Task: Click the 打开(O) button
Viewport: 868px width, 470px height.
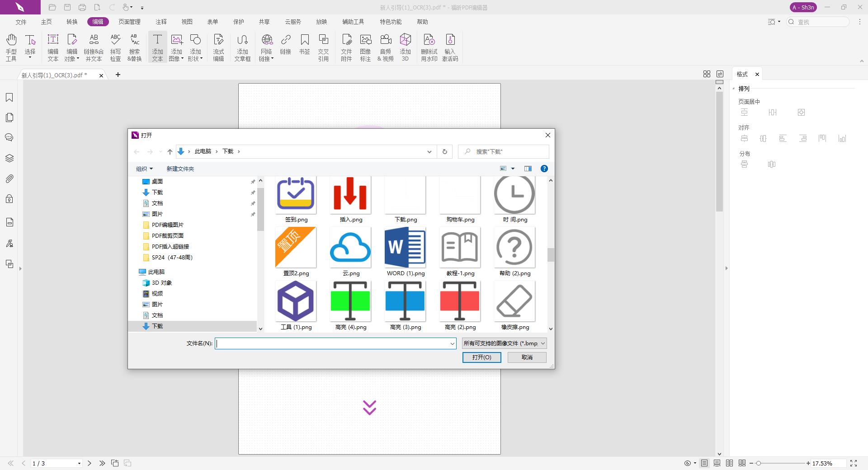Action: click(x=481, y=357)
